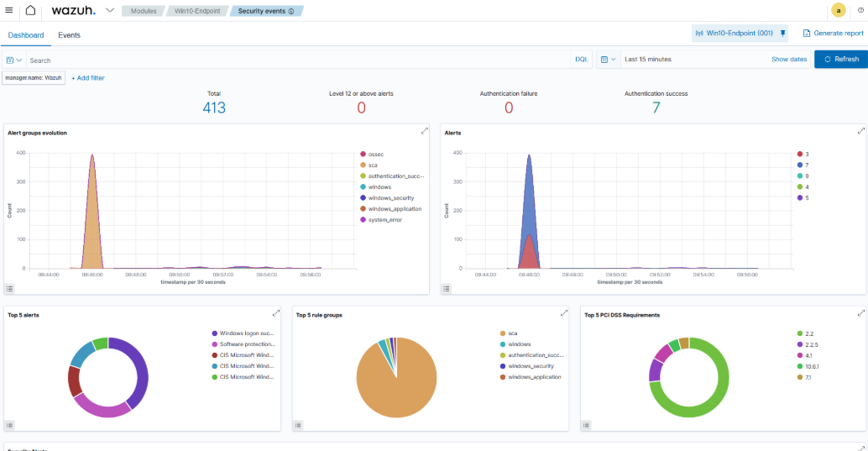Toggle legend on Top 5 alerts panel
The image size is (868, 451).
[x=10, y=425]
